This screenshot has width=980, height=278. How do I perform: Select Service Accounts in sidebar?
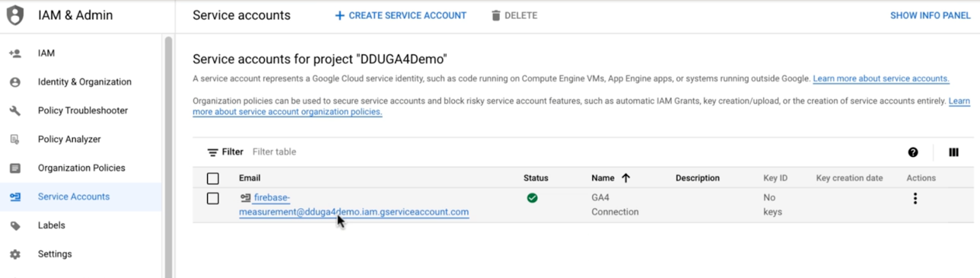73,197
